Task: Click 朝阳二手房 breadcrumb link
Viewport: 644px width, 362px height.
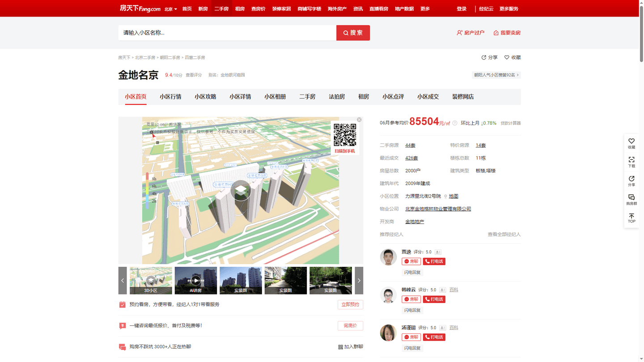Action: (x=170, y=58)
